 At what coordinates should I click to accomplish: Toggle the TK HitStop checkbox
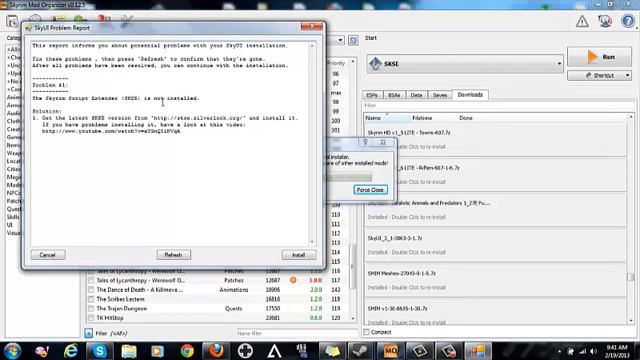(91, 318)
